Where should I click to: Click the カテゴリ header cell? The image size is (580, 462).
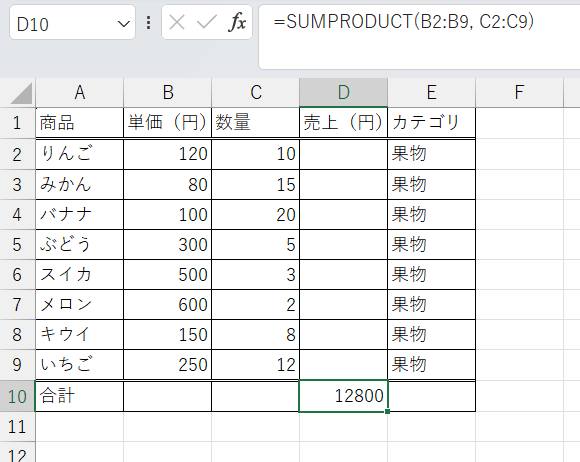431,122
